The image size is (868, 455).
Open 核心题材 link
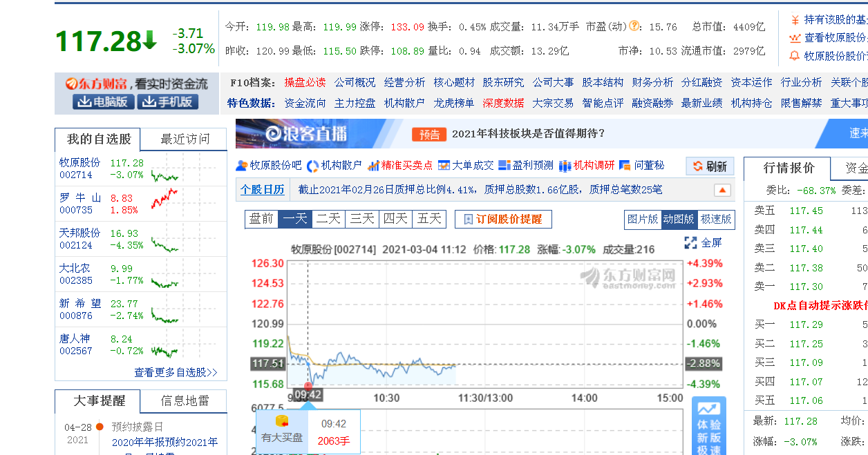coord(454,82)
